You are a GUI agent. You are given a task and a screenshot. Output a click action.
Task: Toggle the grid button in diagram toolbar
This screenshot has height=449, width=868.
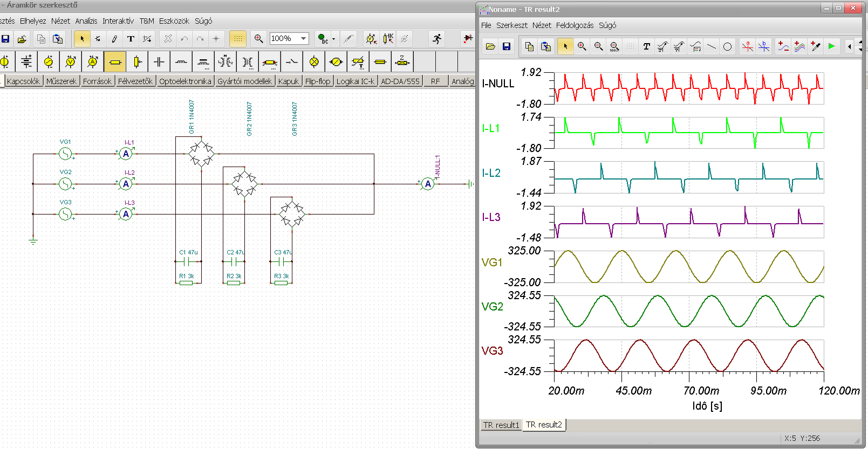tap(630, 47)
